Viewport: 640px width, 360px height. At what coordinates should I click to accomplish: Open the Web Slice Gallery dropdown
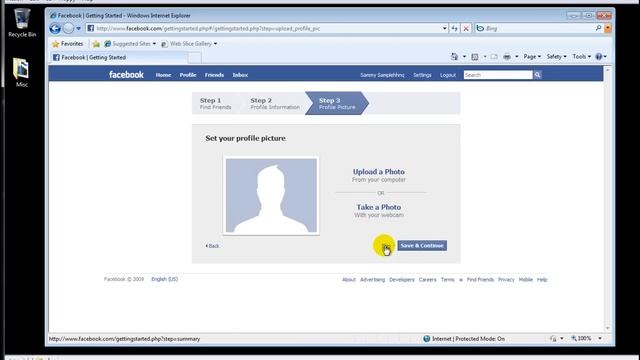point(189,44)
